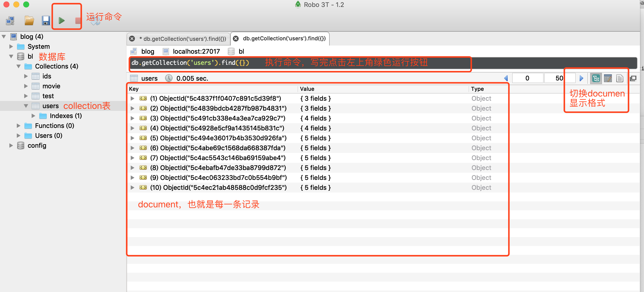This screenshot has width=644, height=292.
Task: Collapse the bl database node
Action: pos(11,56)
